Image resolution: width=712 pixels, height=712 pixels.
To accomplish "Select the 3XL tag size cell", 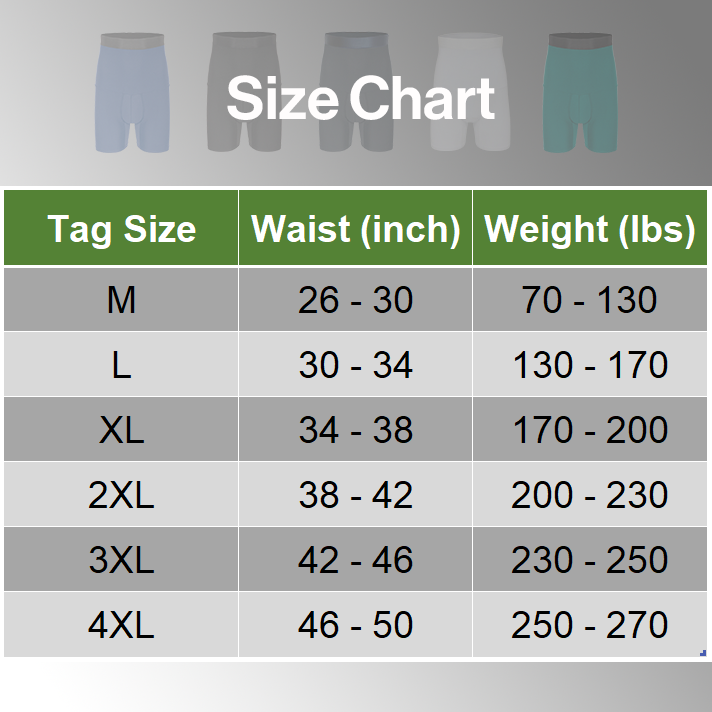I will [x=121, y=560].
